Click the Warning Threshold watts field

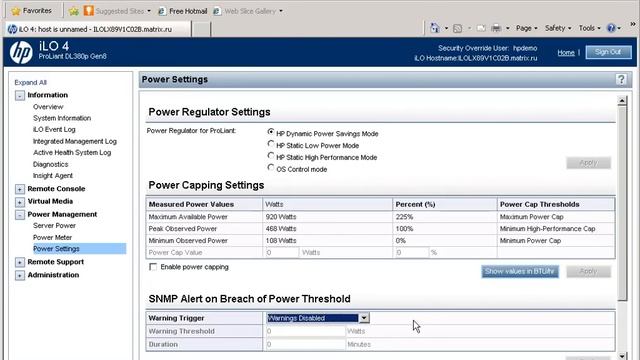pyautogui.click(x=306, y=331)
